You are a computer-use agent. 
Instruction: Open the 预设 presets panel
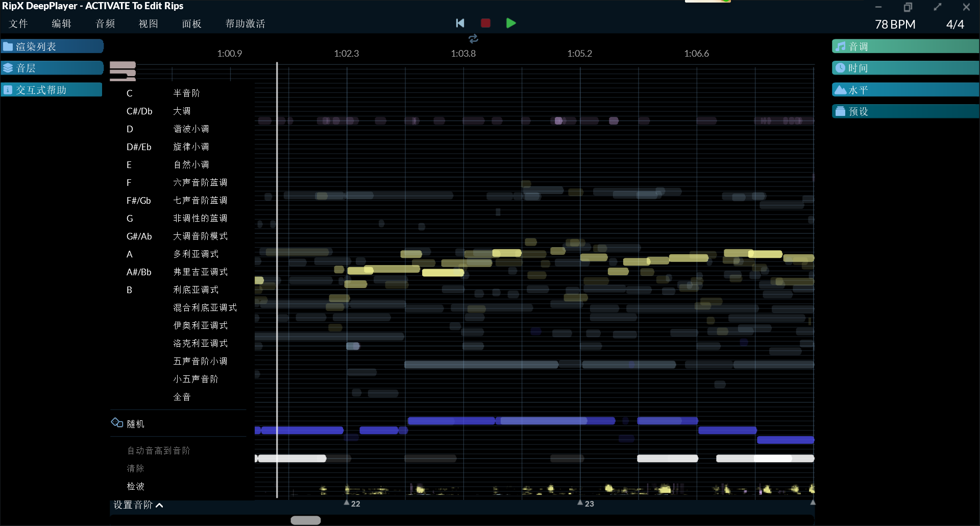point(905,111)
